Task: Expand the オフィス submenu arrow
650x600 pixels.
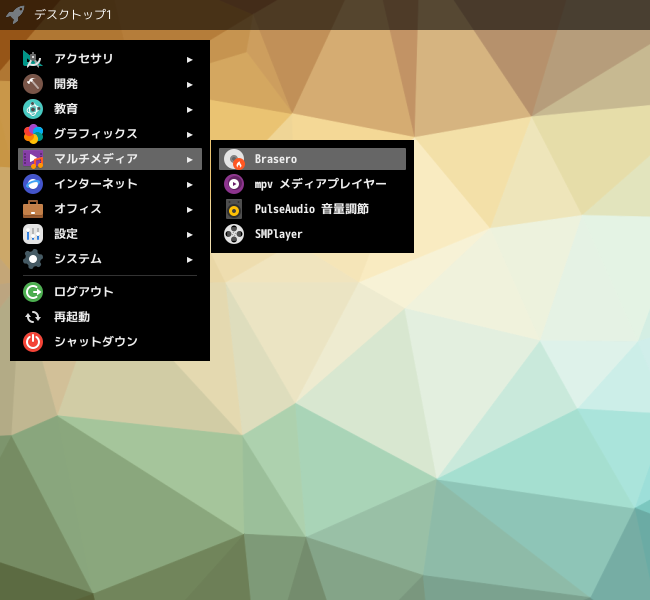Action: [x=189, y=210]
